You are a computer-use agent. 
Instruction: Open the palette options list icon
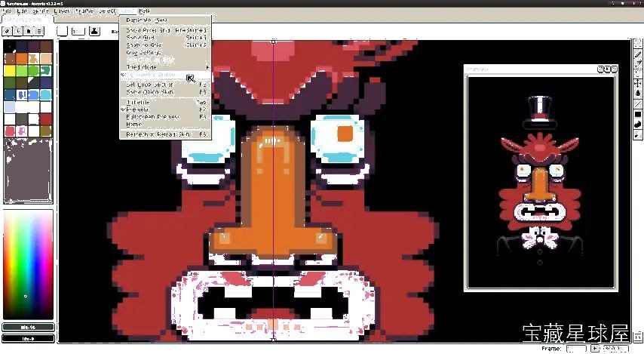(39, 31)
